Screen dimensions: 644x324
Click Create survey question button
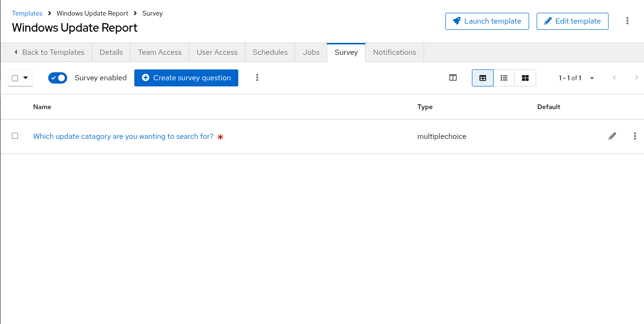click(x=186, y=78)
